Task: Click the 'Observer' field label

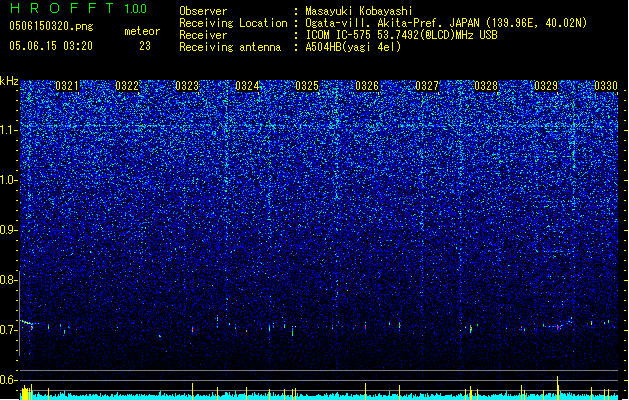Action: click(203, 11)
